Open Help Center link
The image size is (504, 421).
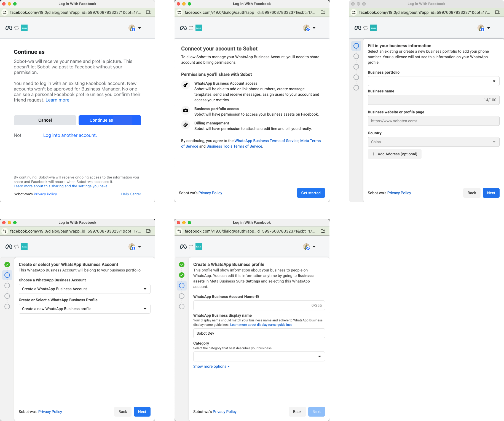click(x=131, y=194)
